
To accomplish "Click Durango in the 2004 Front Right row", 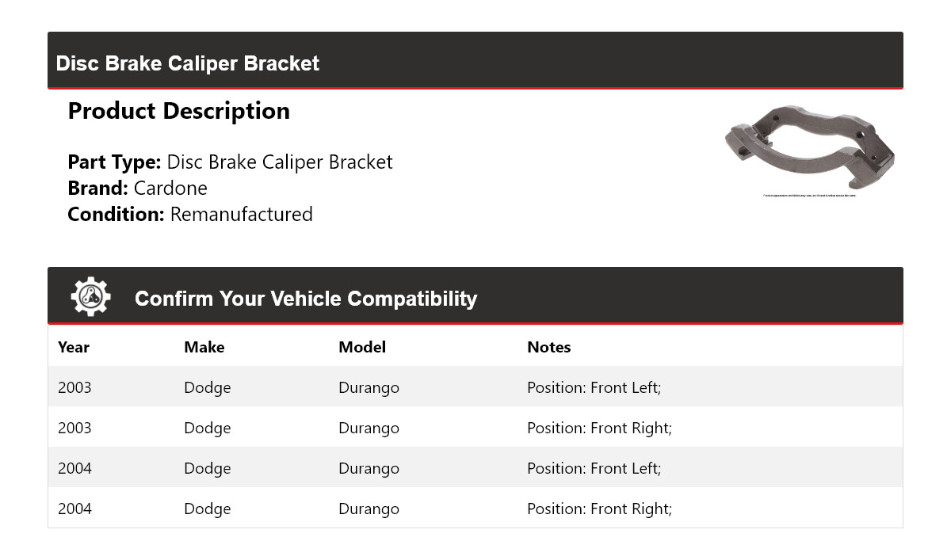I will click(369, 509).
